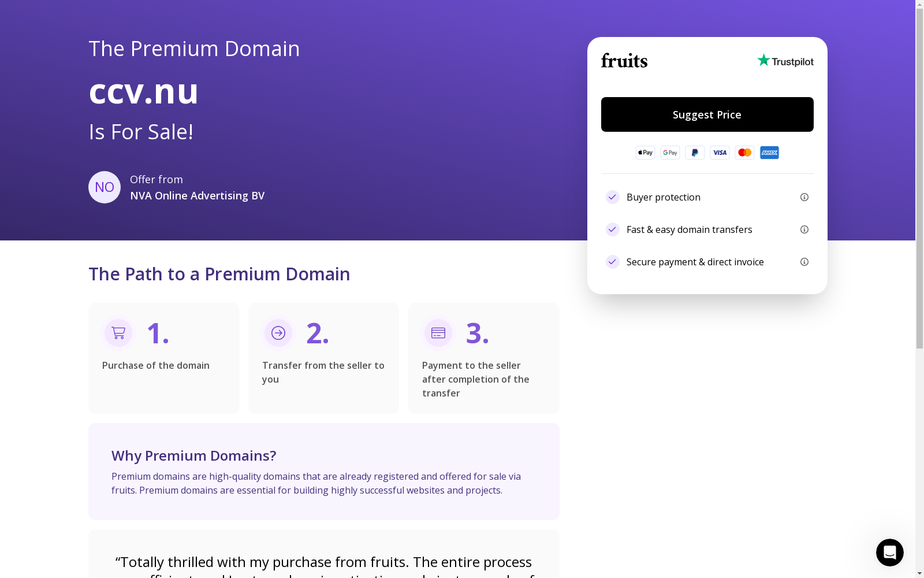
Task: Click the fruits logo
Action: pos(624,61)
